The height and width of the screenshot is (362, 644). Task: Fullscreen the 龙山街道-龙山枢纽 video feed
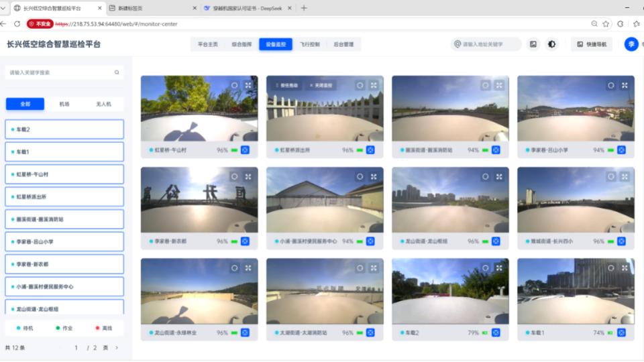[499, 176]
